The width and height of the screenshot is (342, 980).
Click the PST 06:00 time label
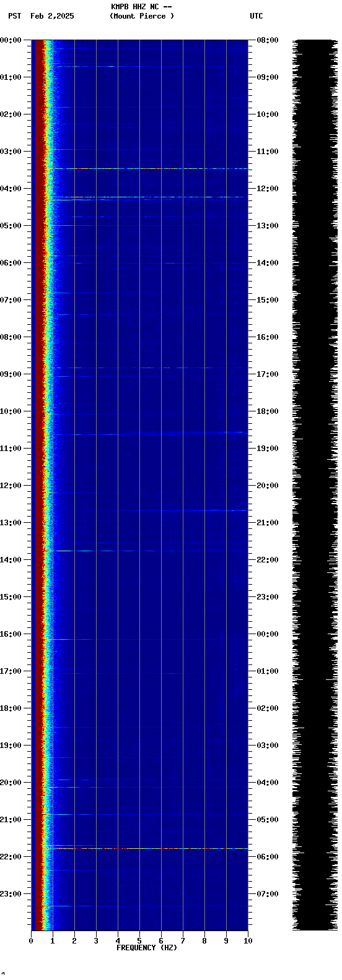[11, 263]
